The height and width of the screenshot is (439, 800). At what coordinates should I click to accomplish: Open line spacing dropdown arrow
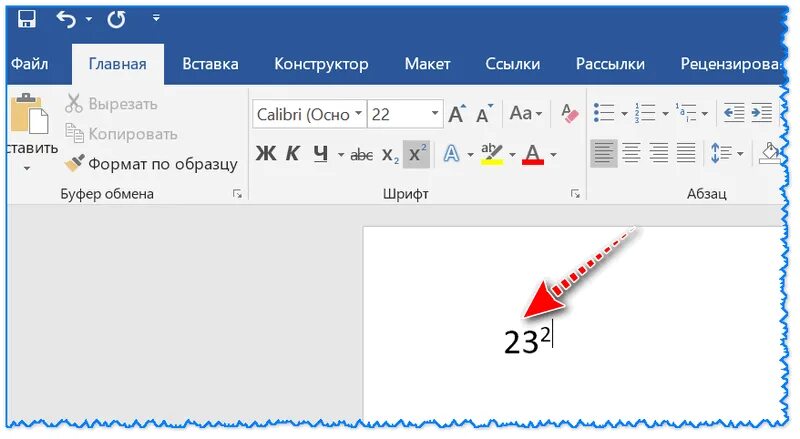tap(740, 154)
